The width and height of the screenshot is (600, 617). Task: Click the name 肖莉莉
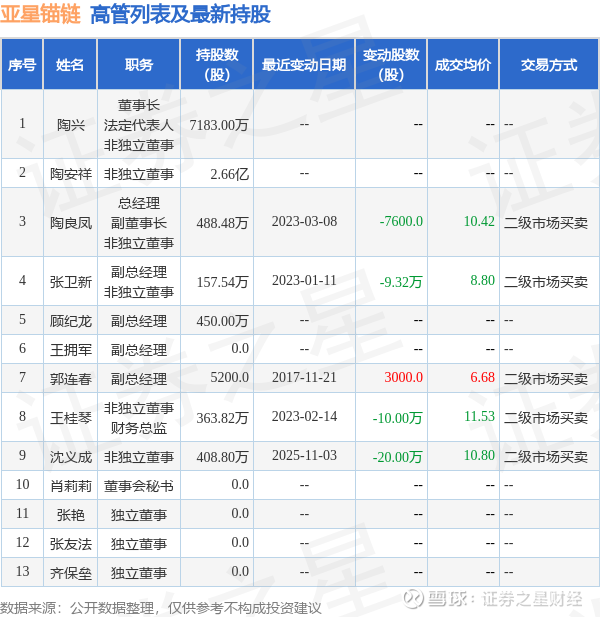coord(71,486)
